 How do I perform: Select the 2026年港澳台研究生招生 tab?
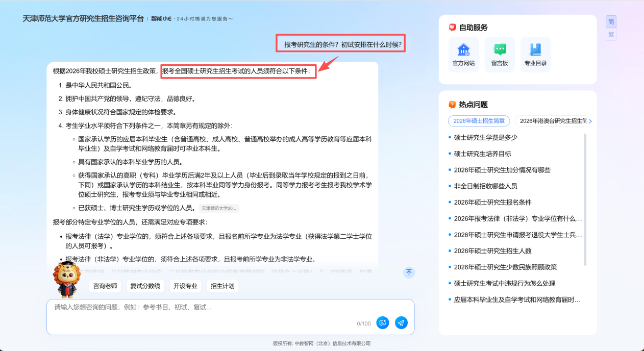[x=551, y=121]
